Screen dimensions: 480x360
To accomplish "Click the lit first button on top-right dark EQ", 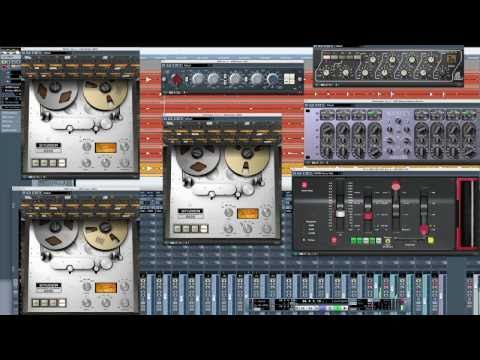I will (327, 57).
